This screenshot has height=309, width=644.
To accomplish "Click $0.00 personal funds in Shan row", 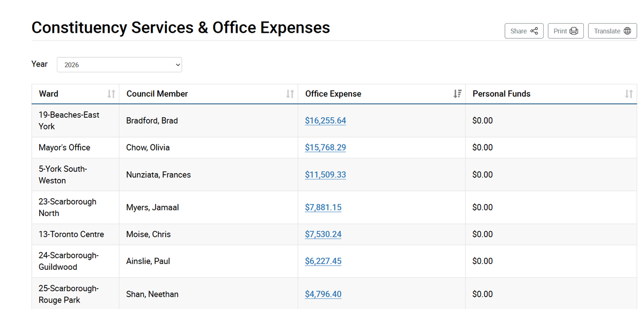I will click(482, 294).
